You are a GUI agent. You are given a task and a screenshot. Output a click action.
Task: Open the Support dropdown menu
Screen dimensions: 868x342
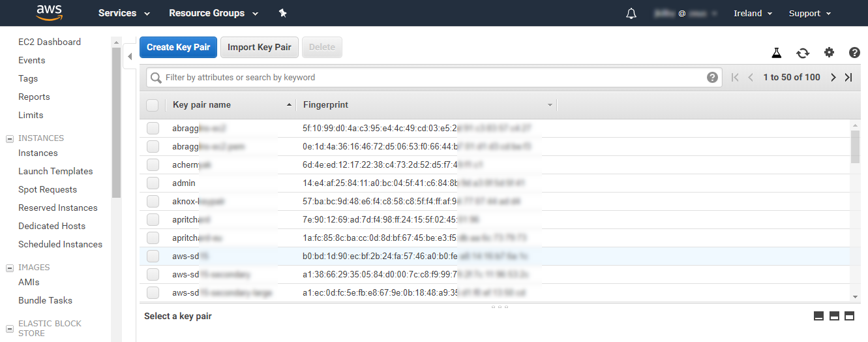[810, 13]
